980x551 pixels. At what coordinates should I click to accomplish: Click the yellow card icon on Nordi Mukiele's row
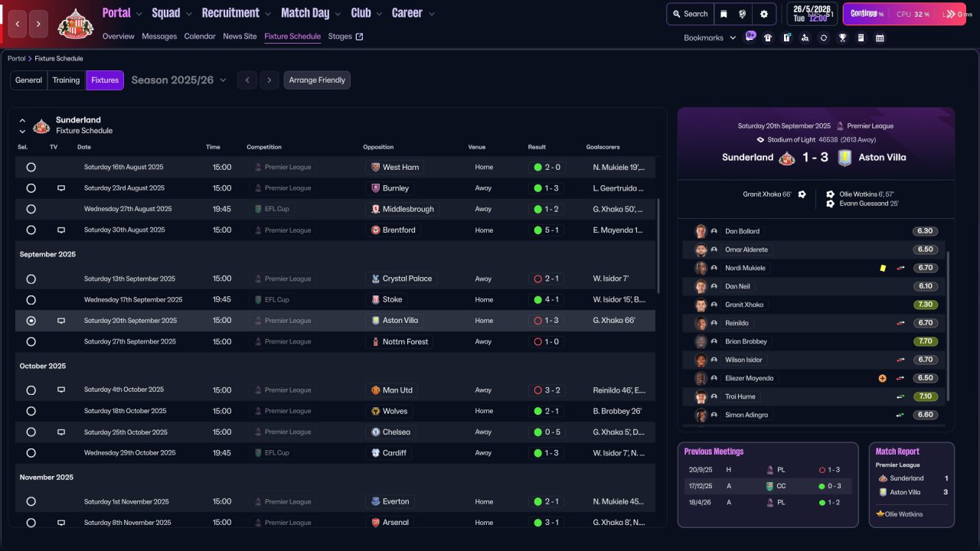[883, 268]
